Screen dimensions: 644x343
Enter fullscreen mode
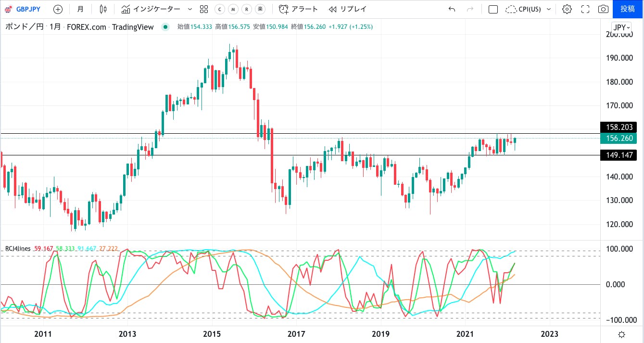tap(585, 9)
